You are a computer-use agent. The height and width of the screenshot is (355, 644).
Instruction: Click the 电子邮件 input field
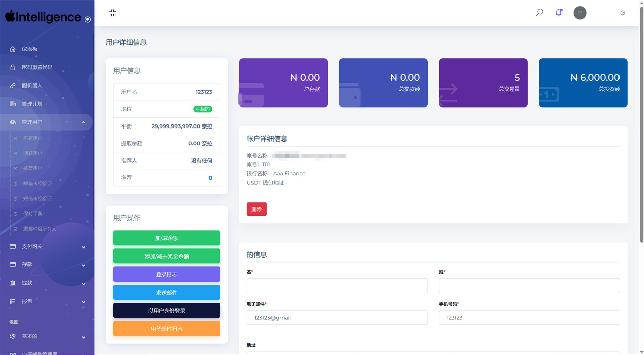[337, 318]
